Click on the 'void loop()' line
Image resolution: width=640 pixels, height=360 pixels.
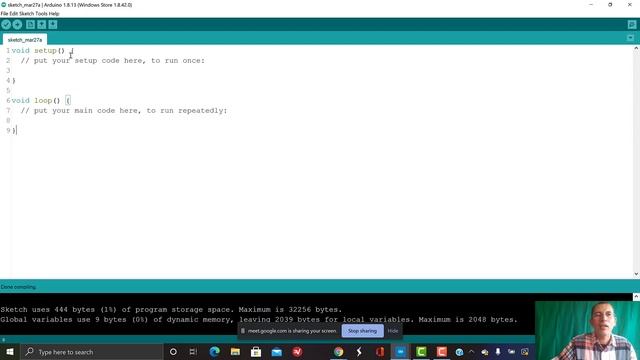tap(41, 100)
